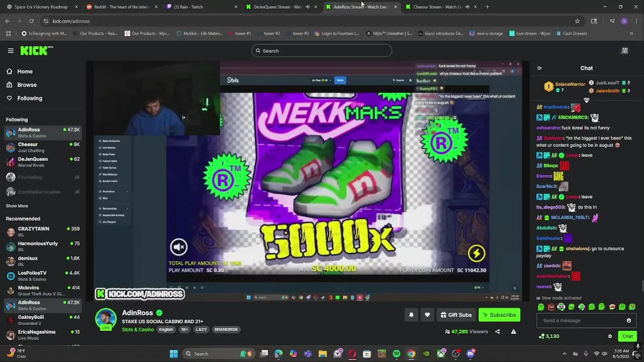This screenshot has width=644, height=362.
Task: Click the Gift Subs button
Action: point(456,315)
